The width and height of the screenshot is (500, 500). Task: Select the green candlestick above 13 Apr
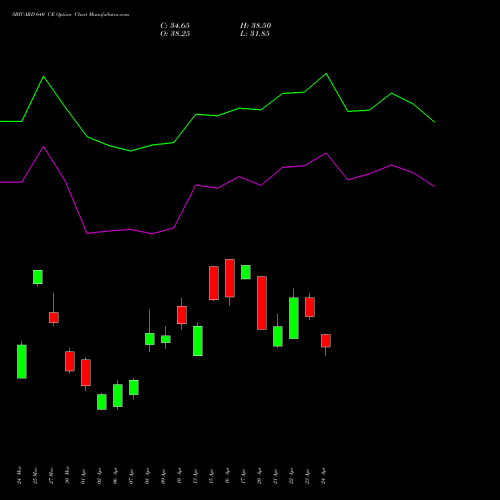point(198,341)
